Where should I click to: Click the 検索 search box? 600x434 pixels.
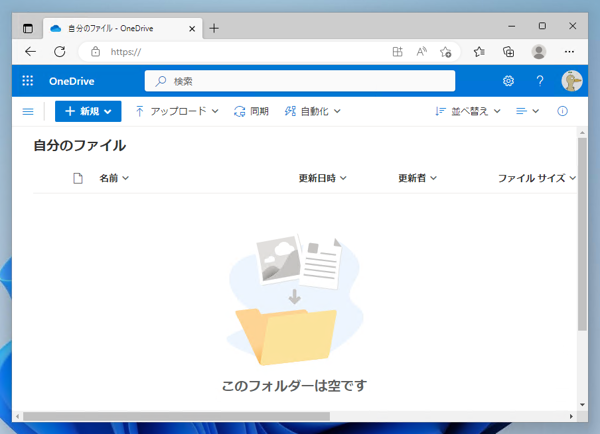300,81
